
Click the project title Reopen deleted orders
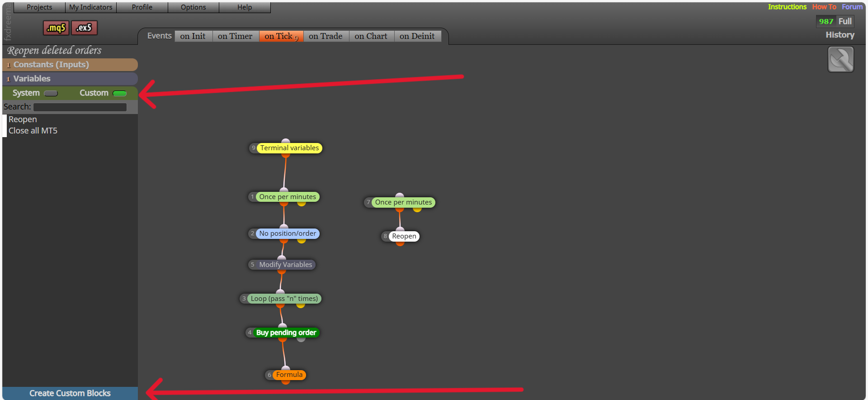(54, 50)
